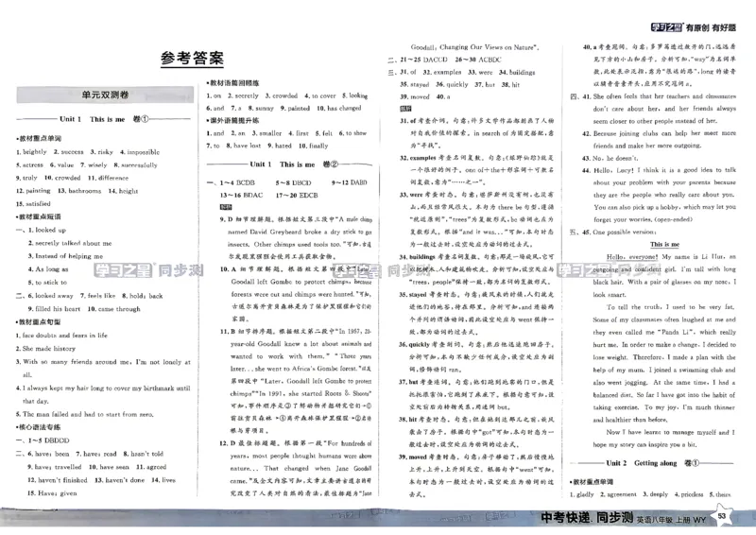Click the heading Unit 1 This is me 卷①
Viewport: 756px width, 535px height.
tap(104, 119)
